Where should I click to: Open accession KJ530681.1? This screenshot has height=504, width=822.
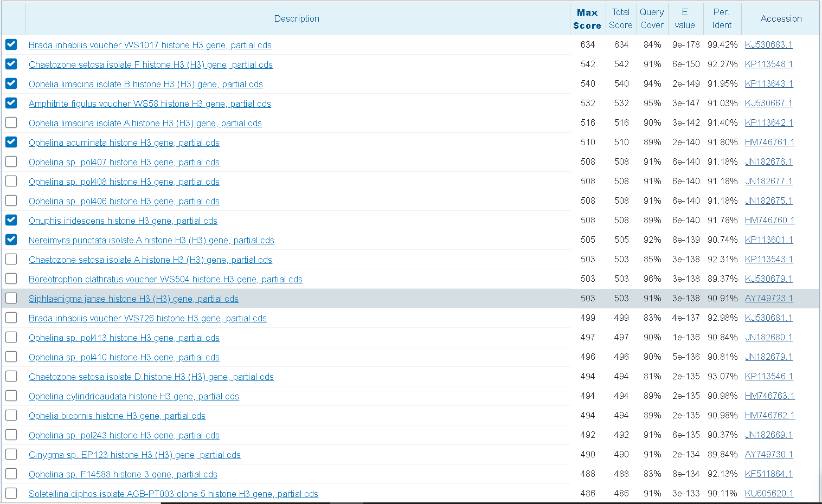(x=769, y=318)
